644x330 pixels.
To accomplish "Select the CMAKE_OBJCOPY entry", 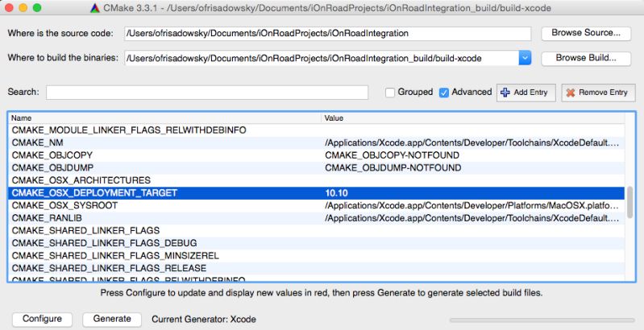I will pos(316,155).
